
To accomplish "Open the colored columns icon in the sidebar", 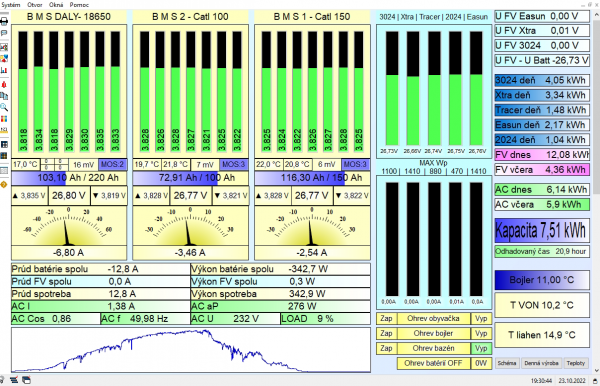I will pyautogui.click(x=4, y=119).
